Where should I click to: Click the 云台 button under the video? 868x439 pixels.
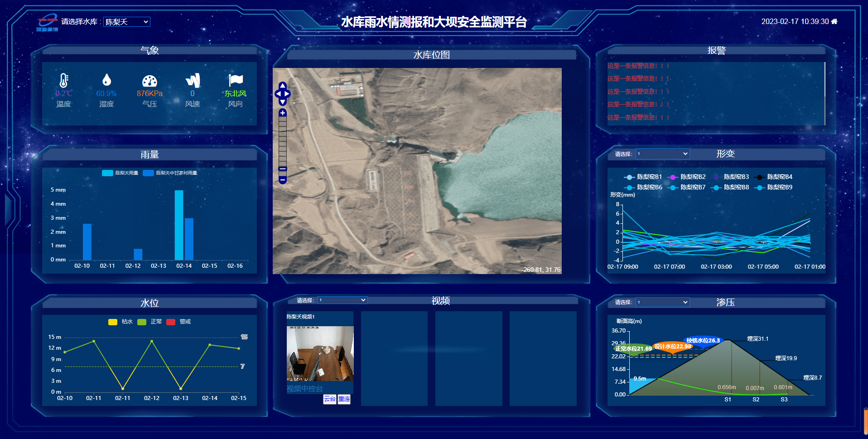pyautogui.click(x=330, y=399)
